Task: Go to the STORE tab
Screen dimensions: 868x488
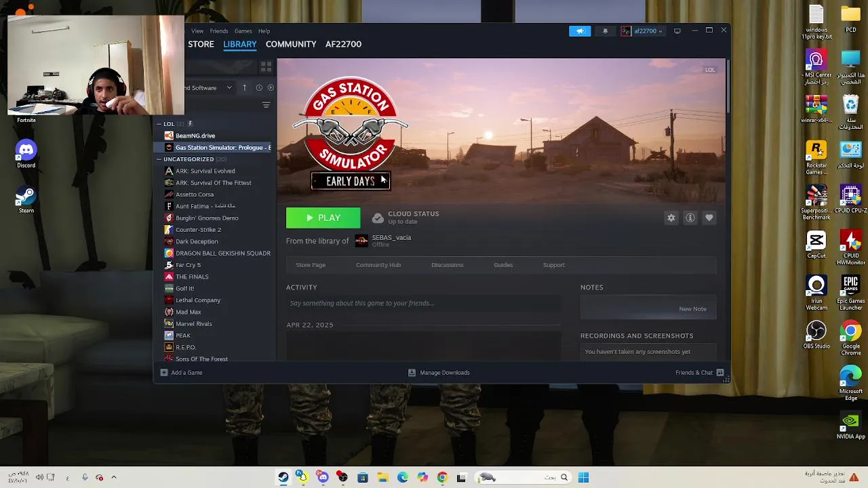Action: click(x=201, y=44)
